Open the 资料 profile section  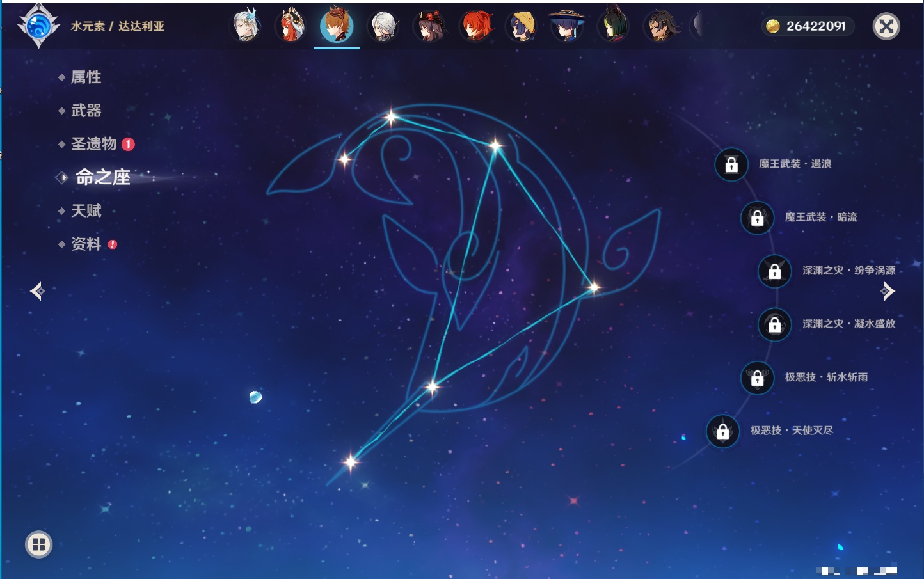pyautogui.click(x=86, y=244)
